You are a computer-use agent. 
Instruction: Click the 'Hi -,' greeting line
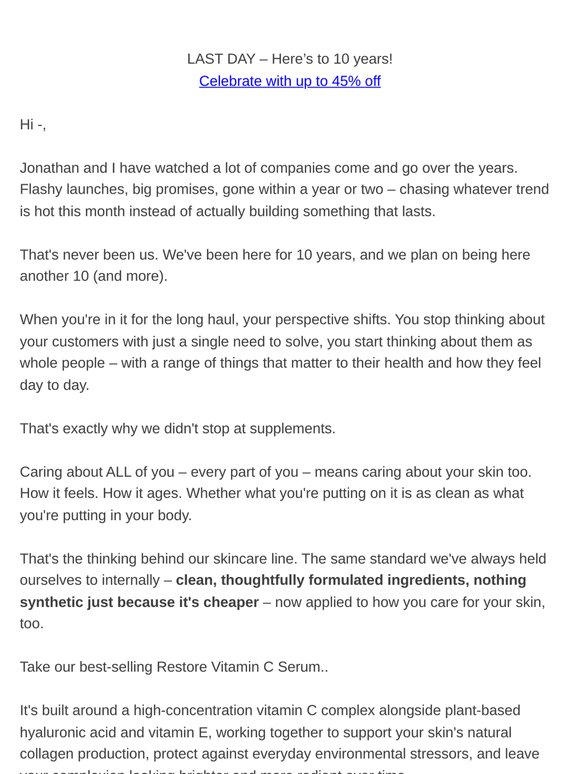33,124
